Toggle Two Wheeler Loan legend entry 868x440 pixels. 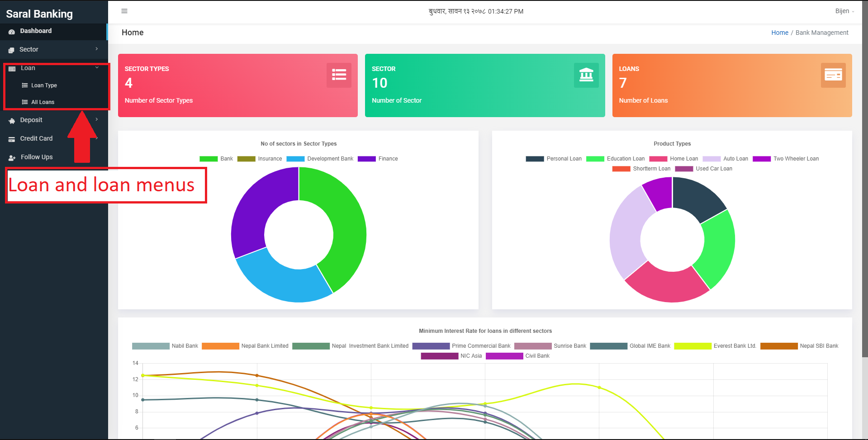point(786,159)
